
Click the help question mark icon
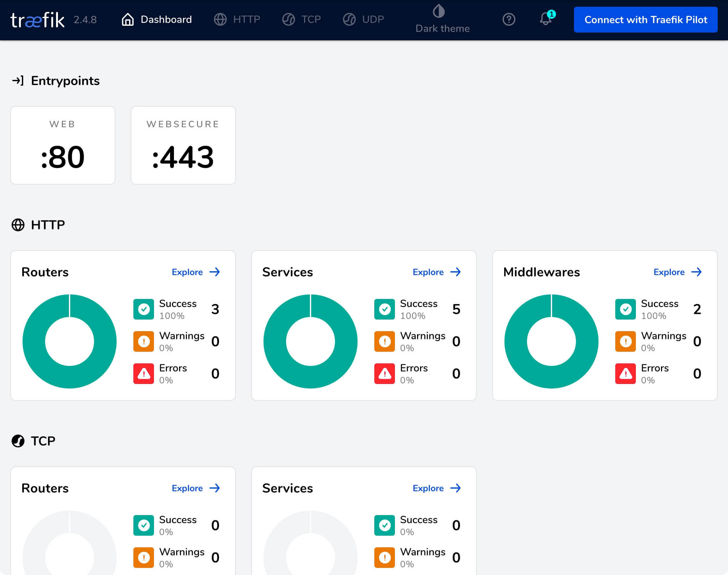coord(509,20)
